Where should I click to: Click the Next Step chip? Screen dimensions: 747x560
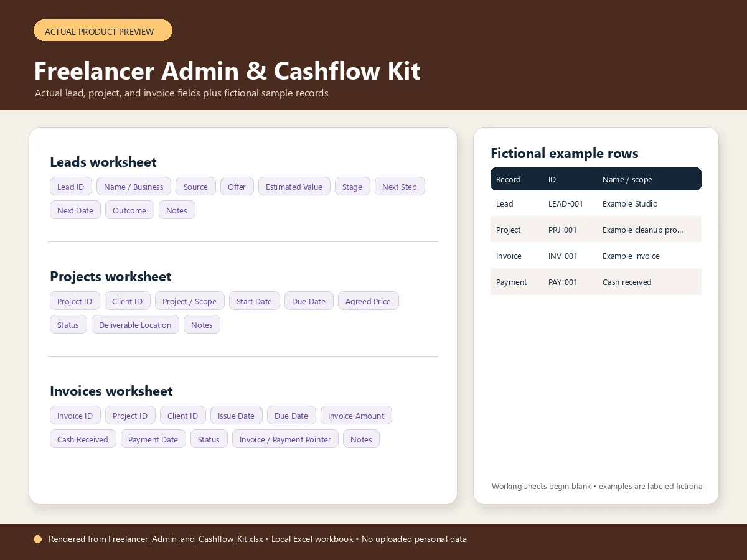(x=400, y=187)
